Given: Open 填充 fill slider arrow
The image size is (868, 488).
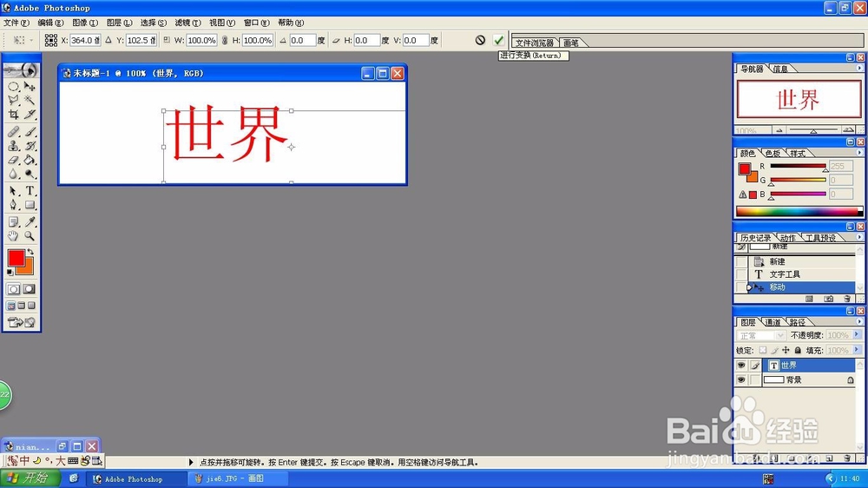Looking at the screenshot, I should pos(857,350).
